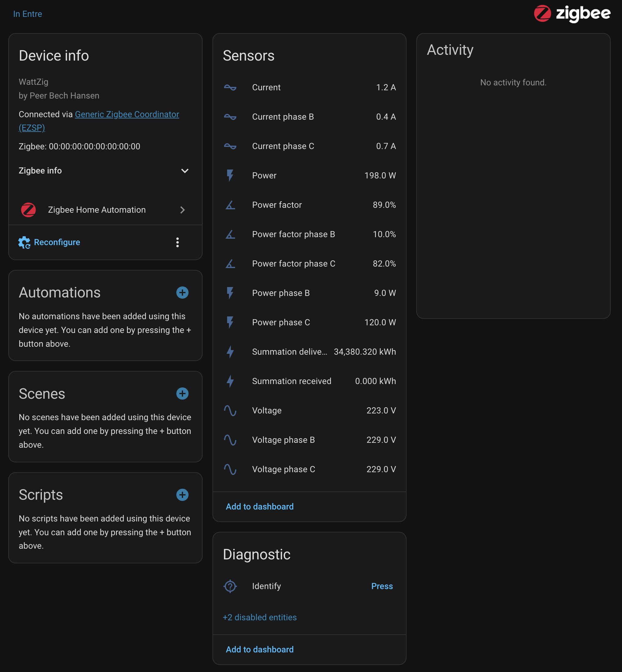Screen dimensions: 622x672
Task: Show the +2 disabled entities
Action: coord(260,617)
